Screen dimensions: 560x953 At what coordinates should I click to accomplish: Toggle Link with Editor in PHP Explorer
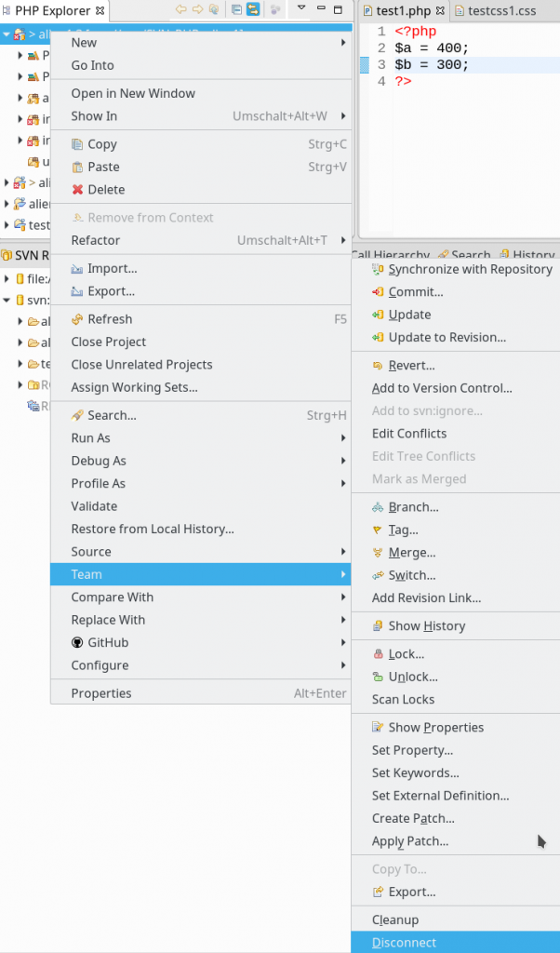[x=253, y=9]
